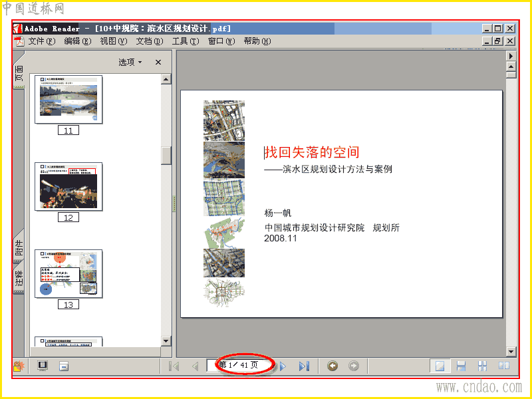
Task: Open the 文档(D) menu
Action: (150, 41)
